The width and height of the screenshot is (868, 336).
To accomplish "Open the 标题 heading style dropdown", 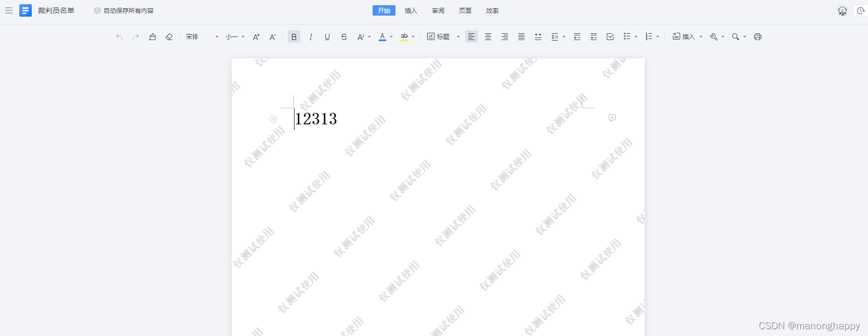I will click(444, 37).
